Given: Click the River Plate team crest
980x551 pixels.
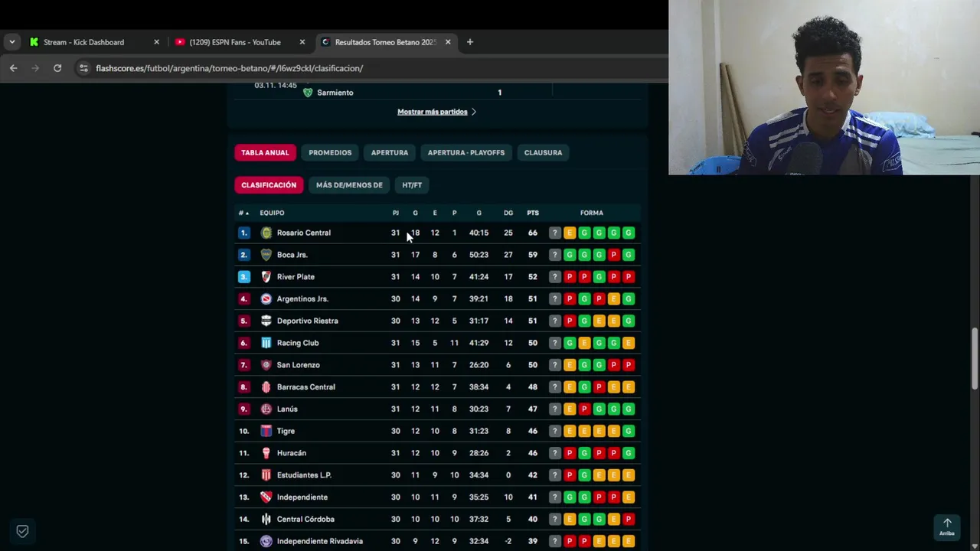Looking at the screenshot, I should (266, 277).
